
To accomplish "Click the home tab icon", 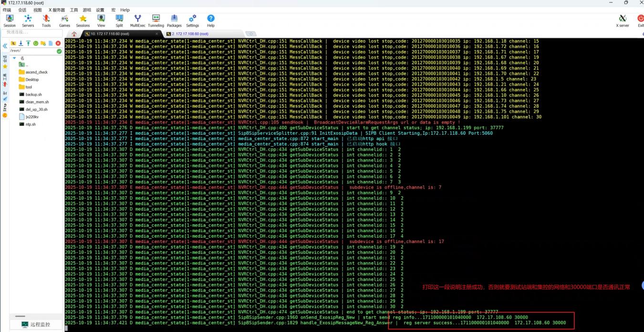I will [73, 34].
